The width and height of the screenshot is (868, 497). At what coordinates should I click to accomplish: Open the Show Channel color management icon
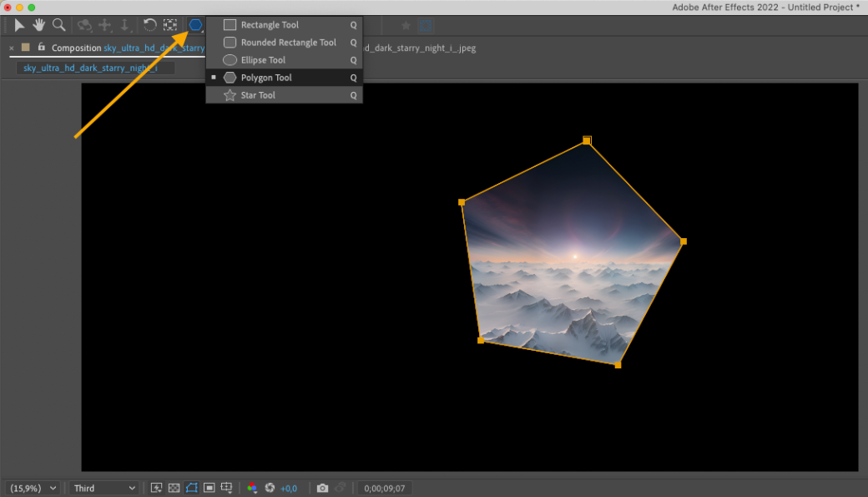(x=252, y=488)
